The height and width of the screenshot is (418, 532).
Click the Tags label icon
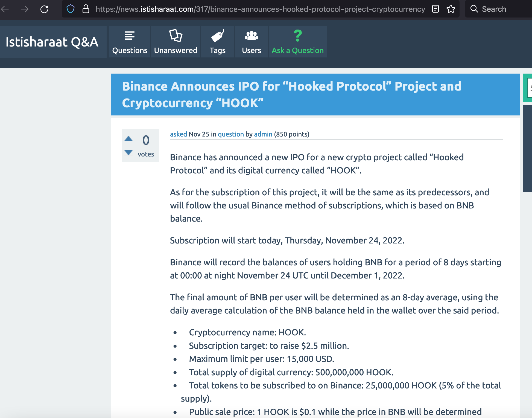[218, 36]
